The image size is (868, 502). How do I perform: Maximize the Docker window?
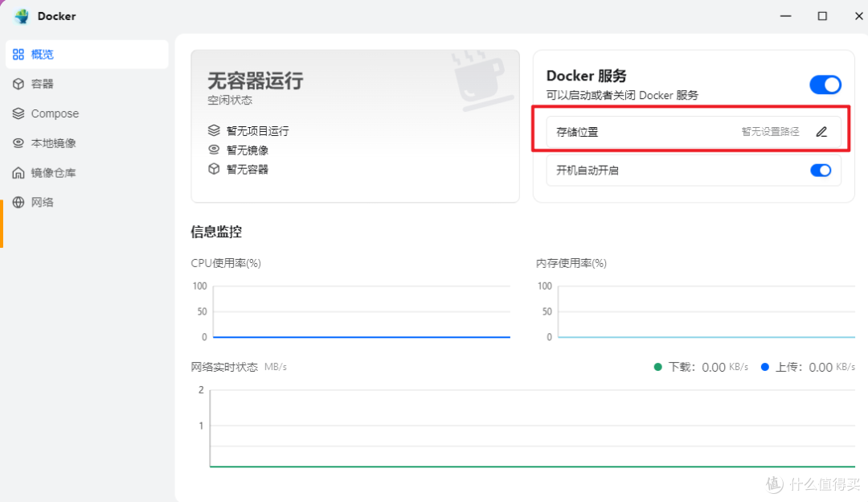pos(823,16)
